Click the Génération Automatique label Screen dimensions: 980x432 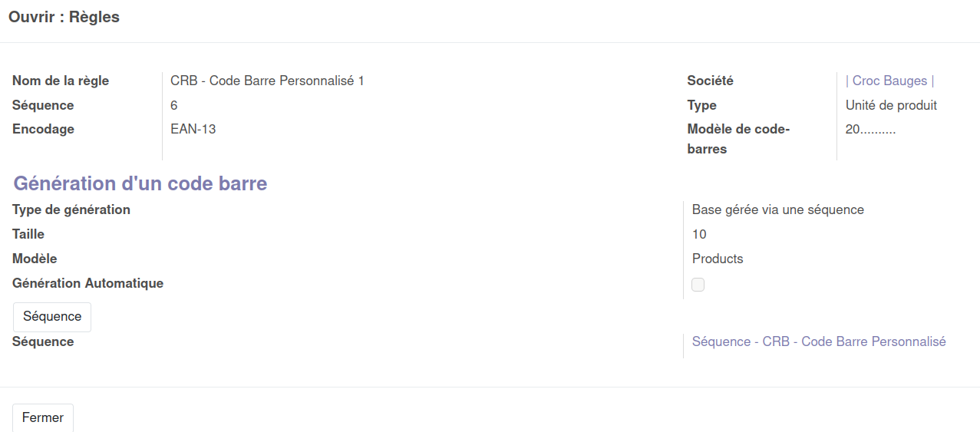coord(87,283)
